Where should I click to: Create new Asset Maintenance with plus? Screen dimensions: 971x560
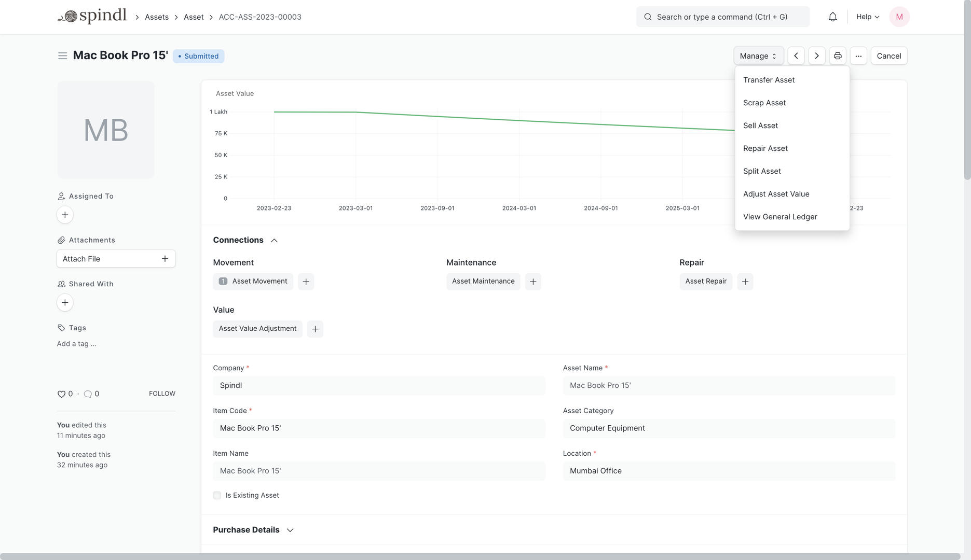coord(532,282)
